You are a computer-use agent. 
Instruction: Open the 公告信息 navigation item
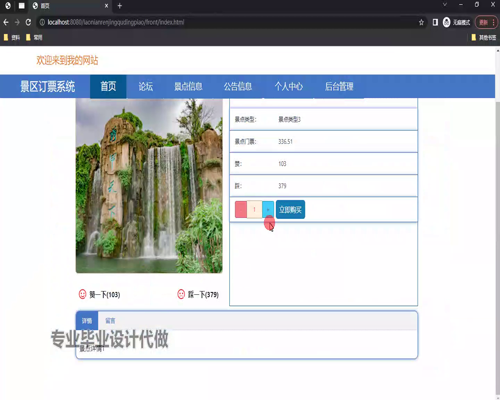coord(238,87)
